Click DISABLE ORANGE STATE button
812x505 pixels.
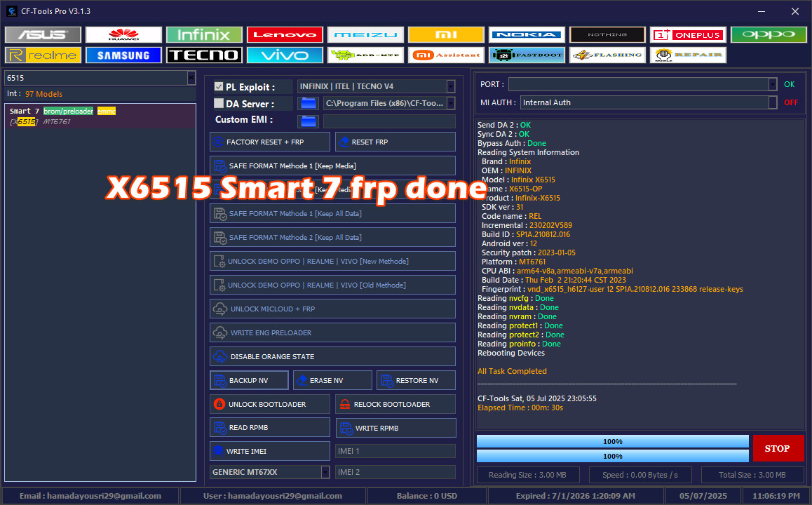(x=332, y=356)
